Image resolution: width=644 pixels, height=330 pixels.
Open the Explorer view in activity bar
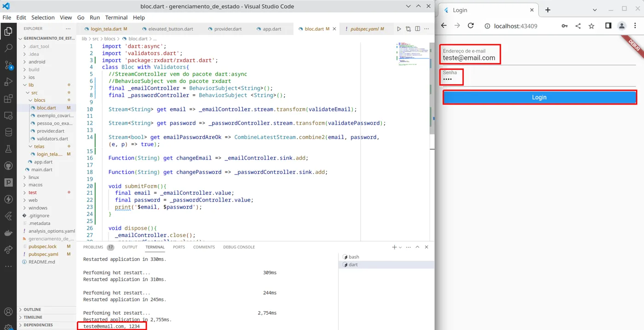click(x=8, y=31)
